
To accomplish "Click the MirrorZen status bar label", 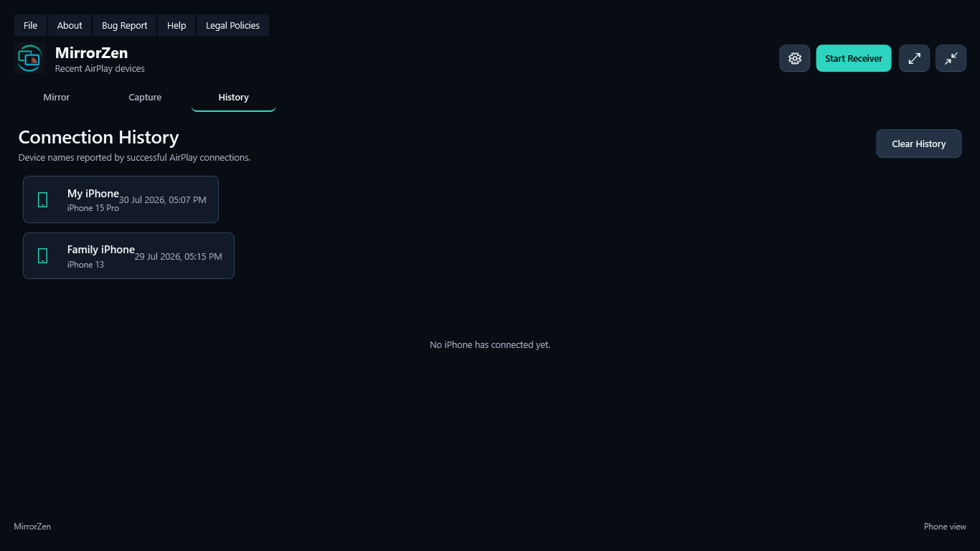I will click(32, 527).
